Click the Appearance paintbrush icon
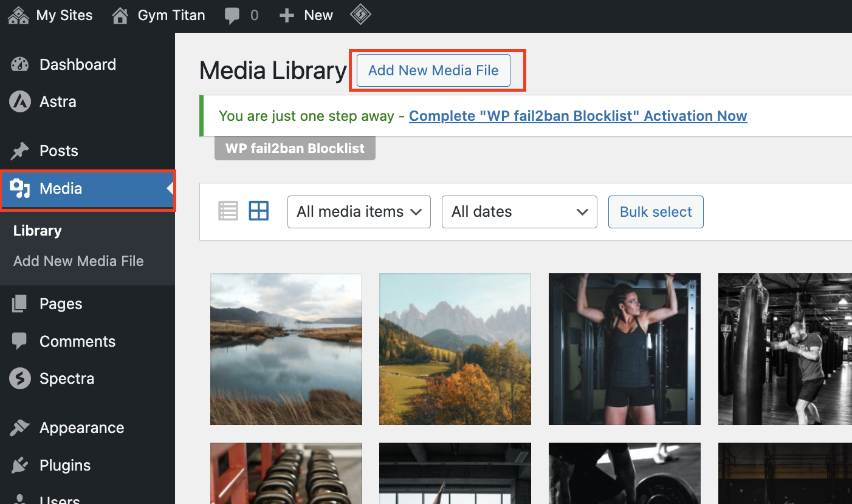852x504 pixels. point(20,428)
